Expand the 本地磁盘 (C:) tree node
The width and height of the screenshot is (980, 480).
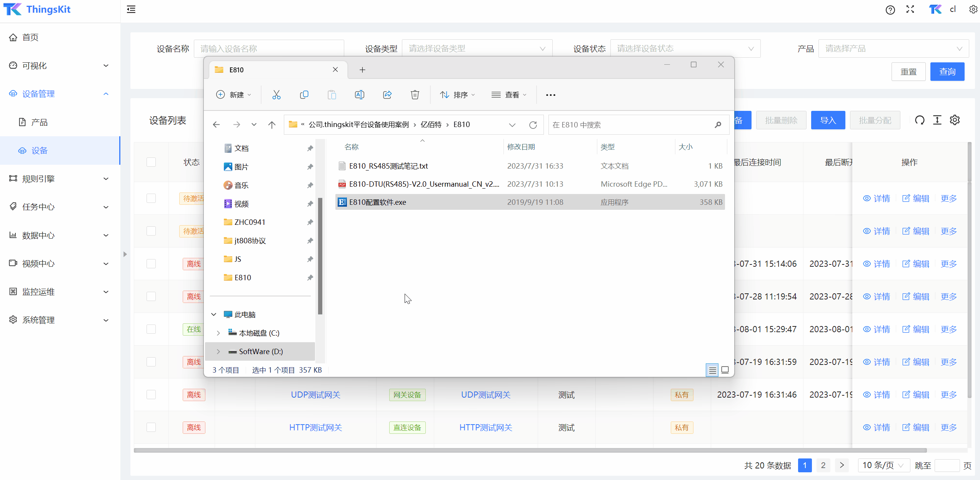click(218, 333)
